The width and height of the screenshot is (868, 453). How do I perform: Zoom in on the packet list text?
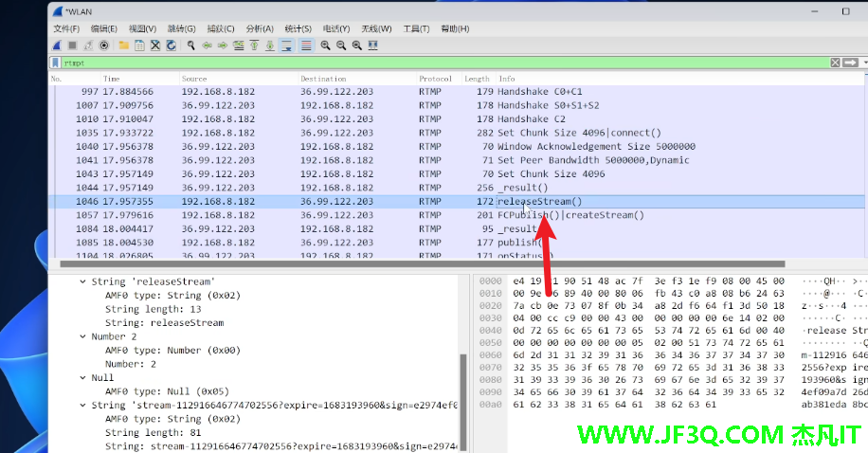tap(325, 45)
